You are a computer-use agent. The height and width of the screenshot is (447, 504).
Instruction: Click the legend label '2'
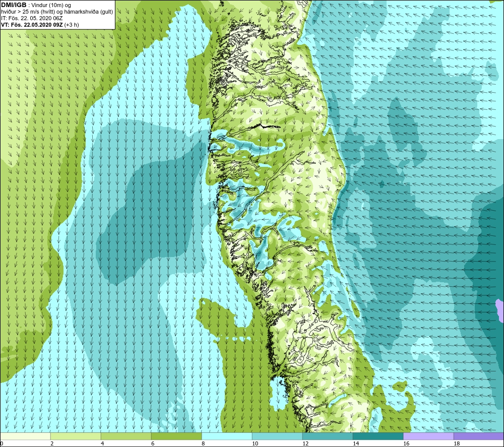(52, 443)
